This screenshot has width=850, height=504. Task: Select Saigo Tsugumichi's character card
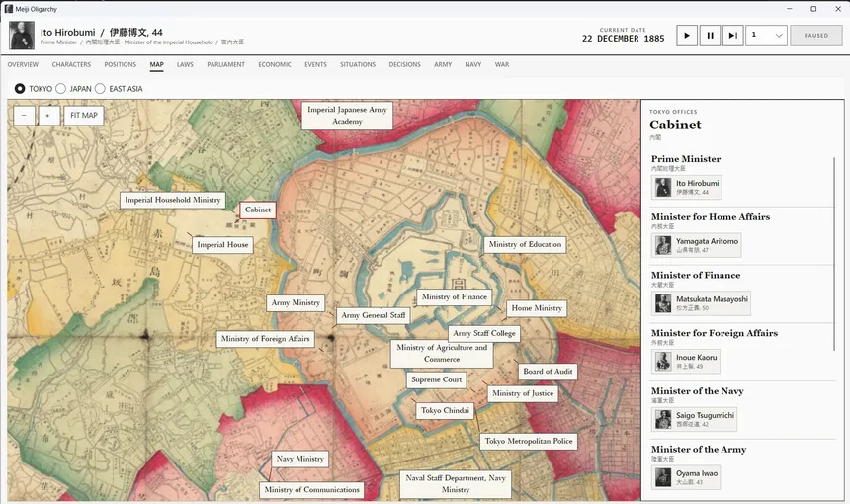point(694,419)
